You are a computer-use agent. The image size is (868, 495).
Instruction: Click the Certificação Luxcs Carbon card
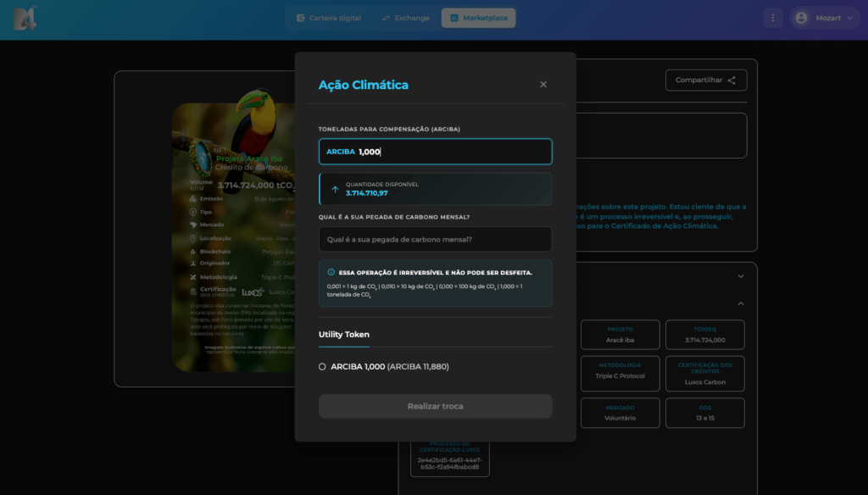[x=704, y=373]
